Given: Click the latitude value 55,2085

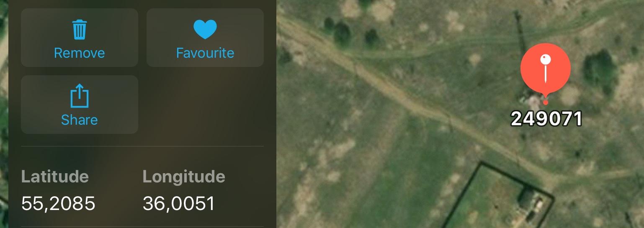Looking at the screenshot, I should tap(58, 204).
